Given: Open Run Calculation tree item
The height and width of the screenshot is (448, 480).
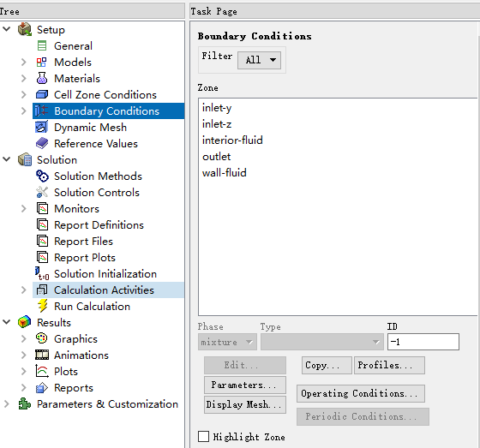Looking at the screenshot, I should click(x=93, y=306).
